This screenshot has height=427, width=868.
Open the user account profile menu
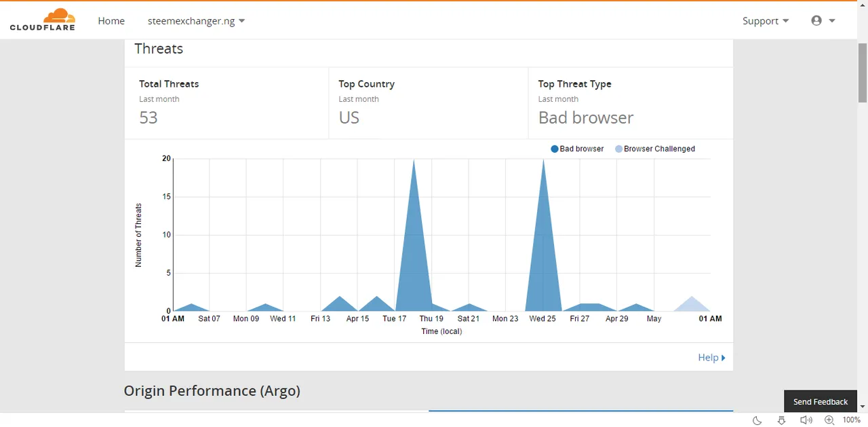click(823, 21)
